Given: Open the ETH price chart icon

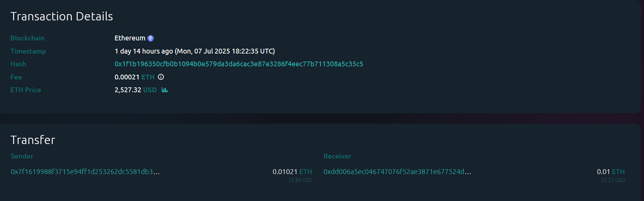Looking at the screenshot, I should point(165,90).
